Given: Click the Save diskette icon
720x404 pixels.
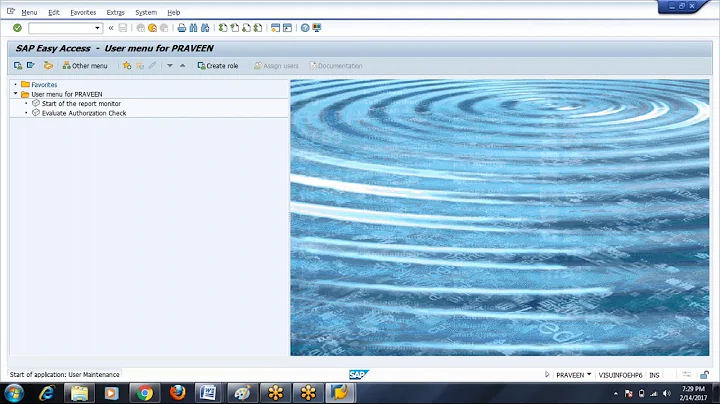Looking at the screenshot, I should pyautogui.click(x=123, y=28).
